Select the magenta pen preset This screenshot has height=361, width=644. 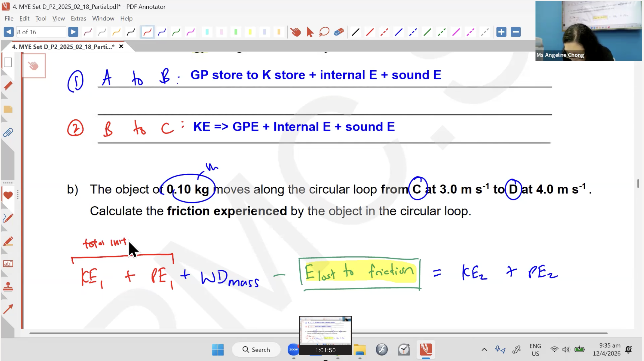click(191, 32)
